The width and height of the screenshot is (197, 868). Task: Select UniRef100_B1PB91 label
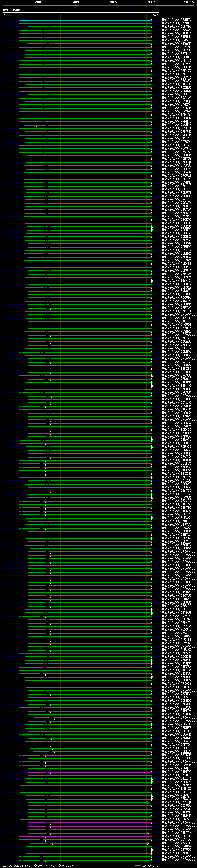[x=177, y=782]
